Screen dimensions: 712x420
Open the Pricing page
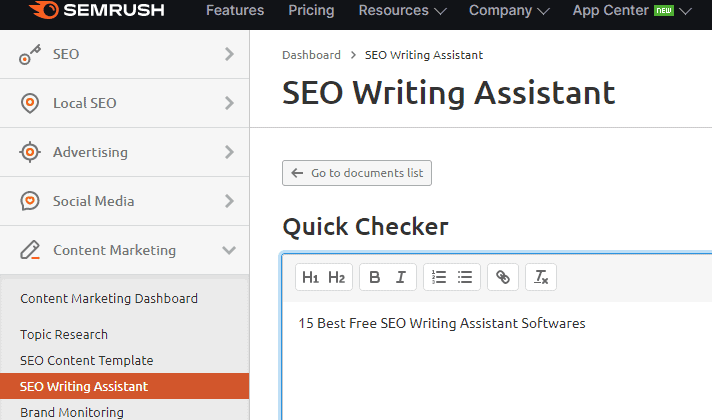coord(312,10)
